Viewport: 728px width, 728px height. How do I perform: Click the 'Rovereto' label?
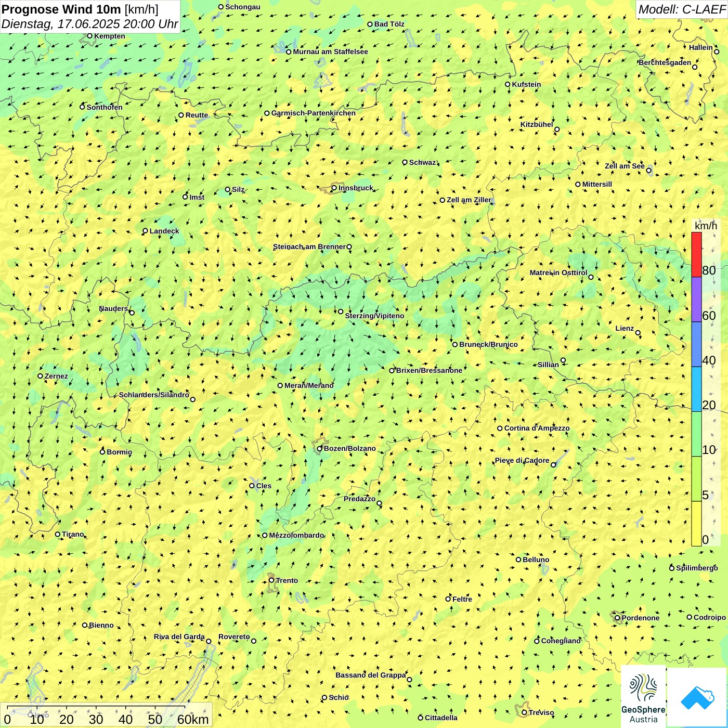pos(234,636)
